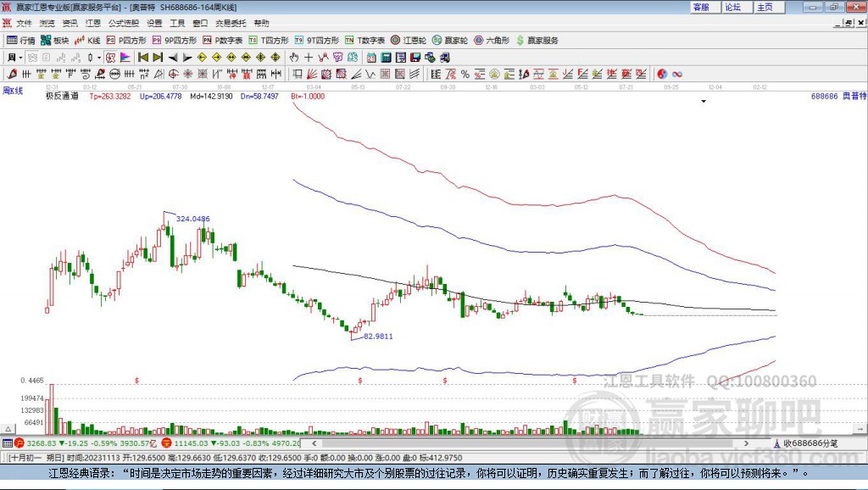
Task: Open the P四方形 tool
Action: pos(126,41)
